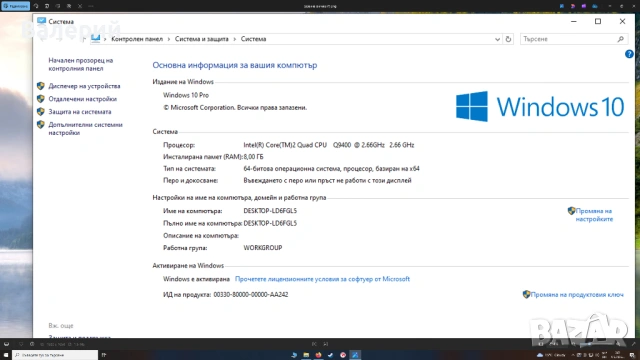This screenshot has width=640, height=360.
Task: Click shield icon by Промяна на продуктовия ключ
Action: (526, 294)
